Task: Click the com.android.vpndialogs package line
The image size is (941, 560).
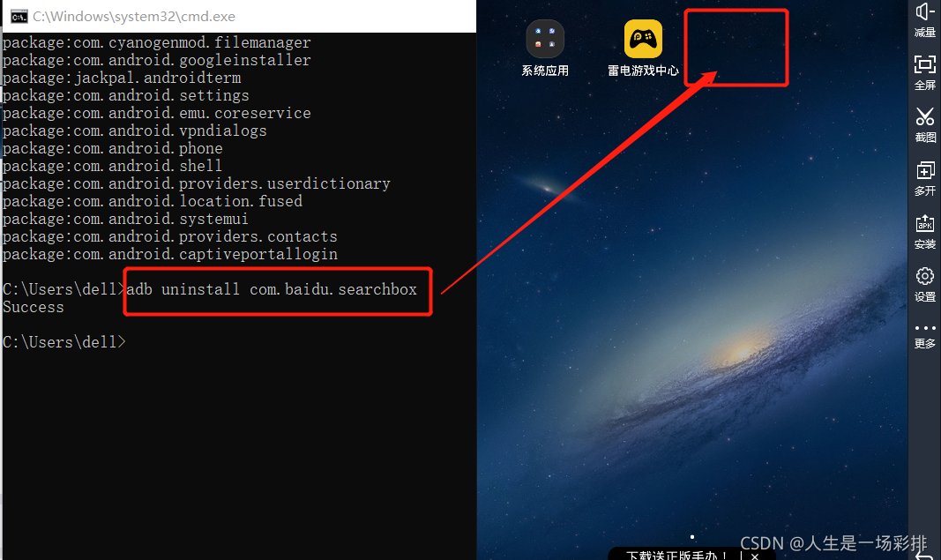Action: [134, 131]
